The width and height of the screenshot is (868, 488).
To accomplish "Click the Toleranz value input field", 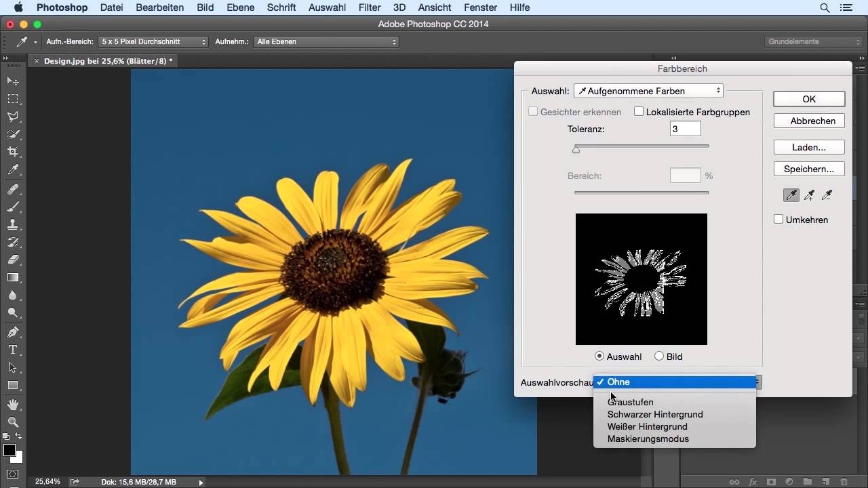I will (686, 129).
